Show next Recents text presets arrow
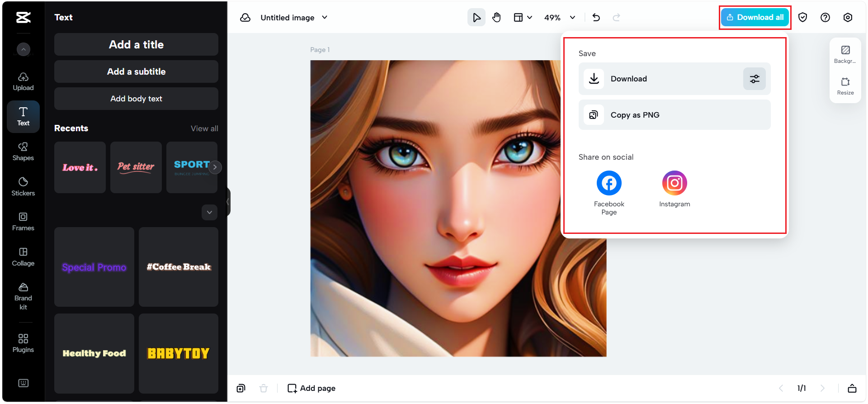The height and width of the screenshot is (404, 868). point(215,167)
